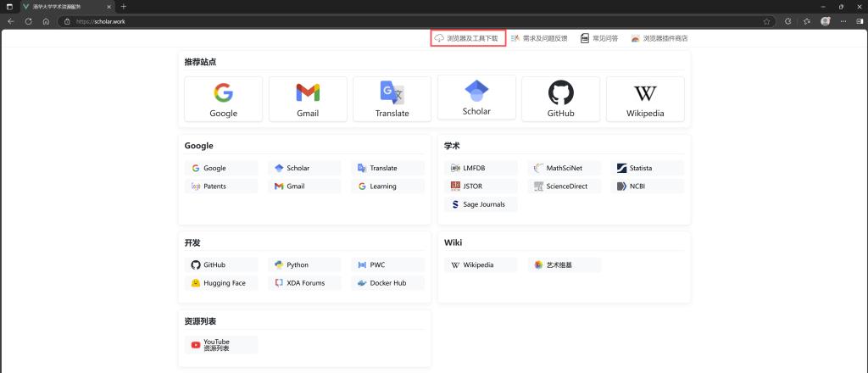Open the Patents link under Google
Screen dimensions: 868x373
(221, 186)
